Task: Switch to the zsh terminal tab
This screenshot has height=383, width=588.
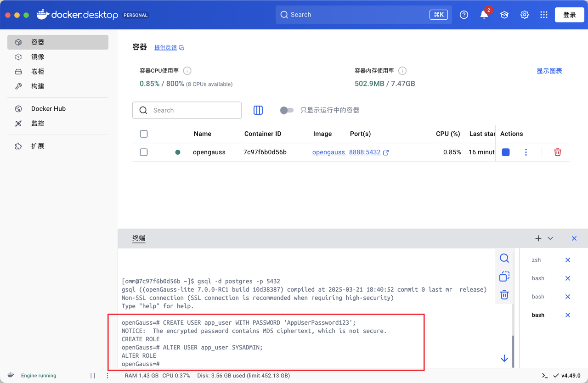Action: tap(536, 259)
